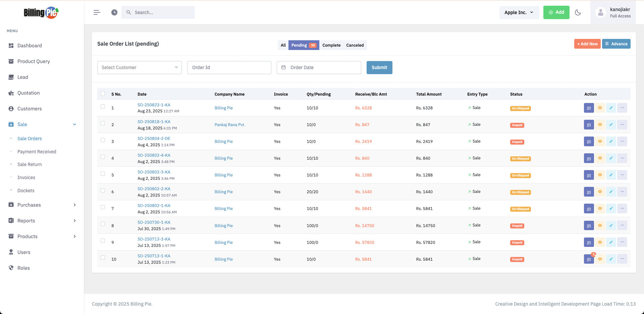Click the user avatar icon for kanojiakr

click(x=601, y=12)
